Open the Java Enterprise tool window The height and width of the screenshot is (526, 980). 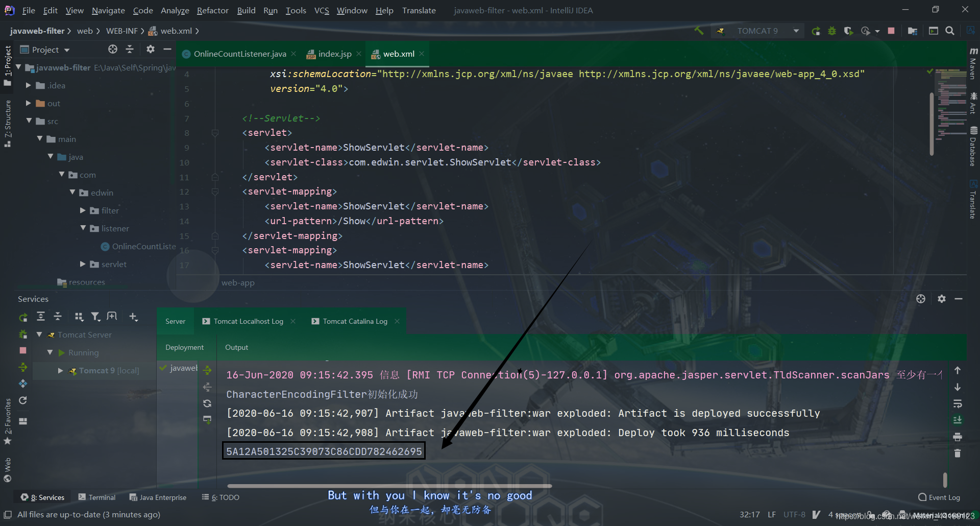(x=158, y=497)
